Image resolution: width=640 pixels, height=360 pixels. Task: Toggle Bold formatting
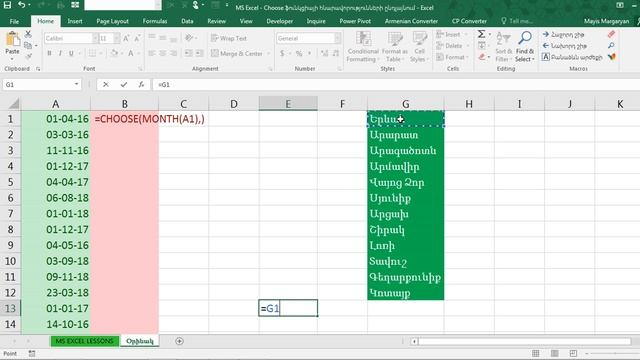tap(49, 53)
